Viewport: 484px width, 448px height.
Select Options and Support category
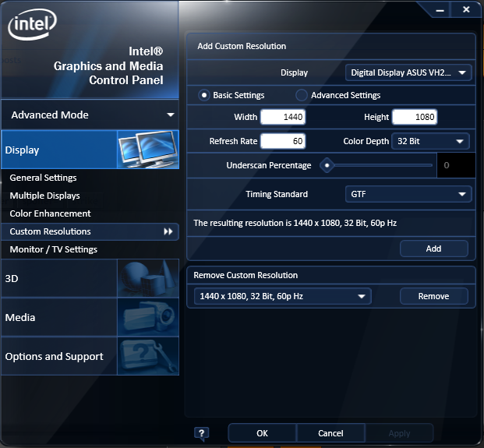tap(90, 356)
